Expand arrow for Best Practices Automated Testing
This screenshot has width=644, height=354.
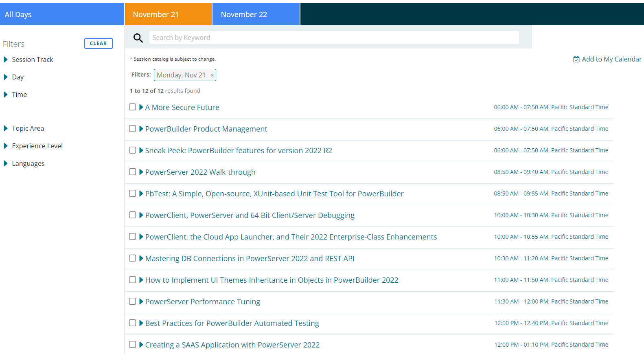pyautogui.click(x=141, y=323)
